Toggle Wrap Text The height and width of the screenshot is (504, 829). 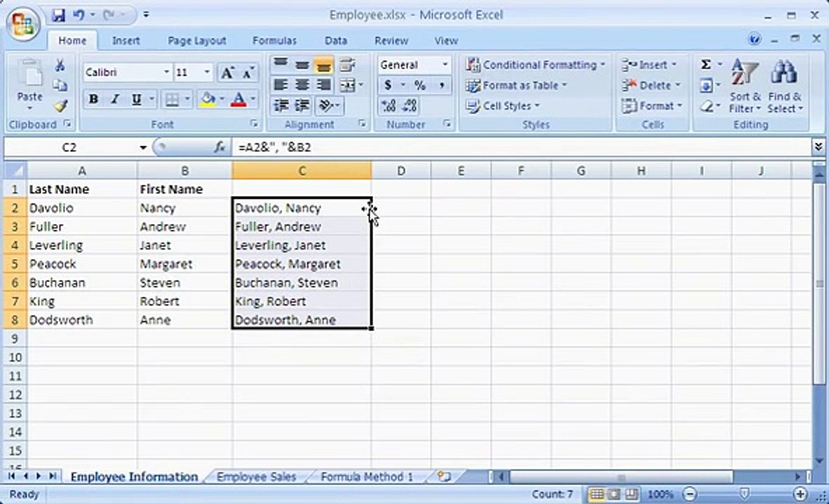click(347, 64)
